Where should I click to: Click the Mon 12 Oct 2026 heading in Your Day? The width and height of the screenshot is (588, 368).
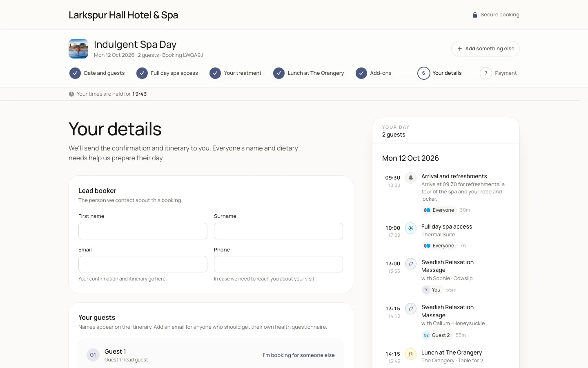410,158
